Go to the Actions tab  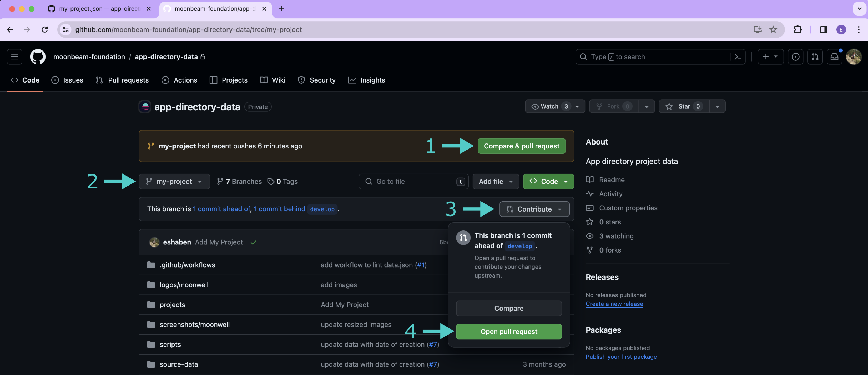(179, 80)
